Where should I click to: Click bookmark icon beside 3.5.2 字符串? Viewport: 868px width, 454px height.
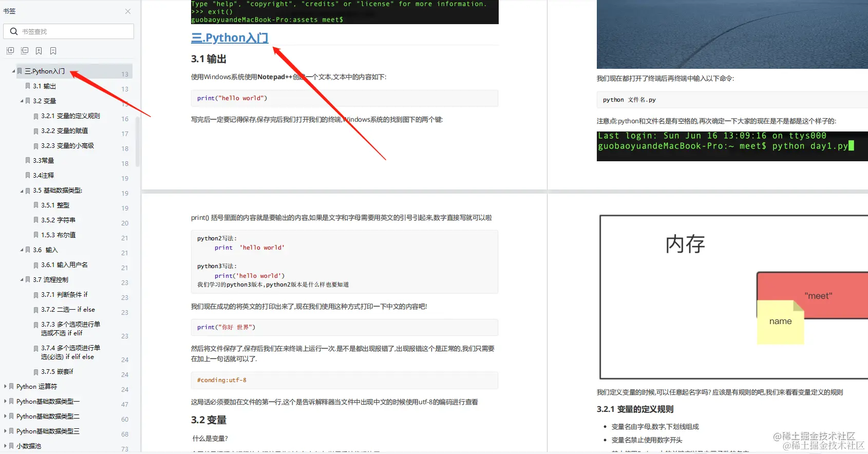coord(36,220)
